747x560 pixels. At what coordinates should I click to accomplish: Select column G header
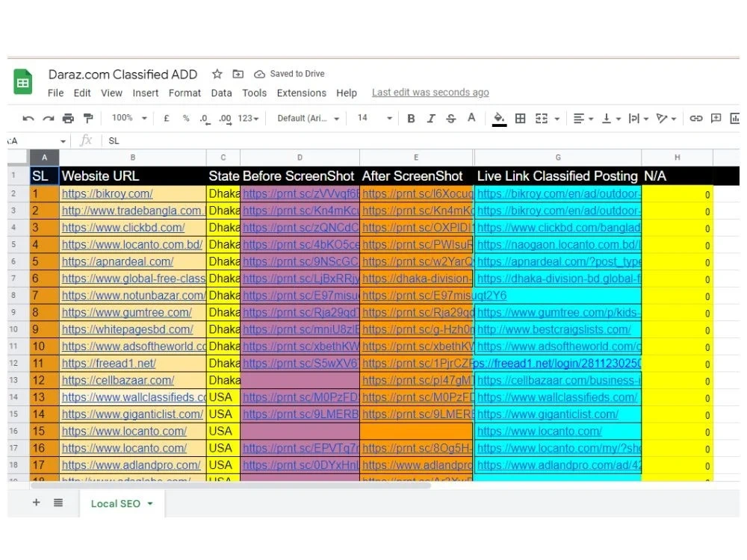558,158
